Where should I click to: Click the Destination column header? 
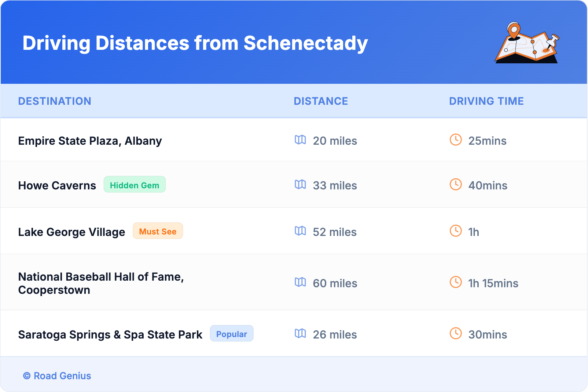[x=55, y=101]
